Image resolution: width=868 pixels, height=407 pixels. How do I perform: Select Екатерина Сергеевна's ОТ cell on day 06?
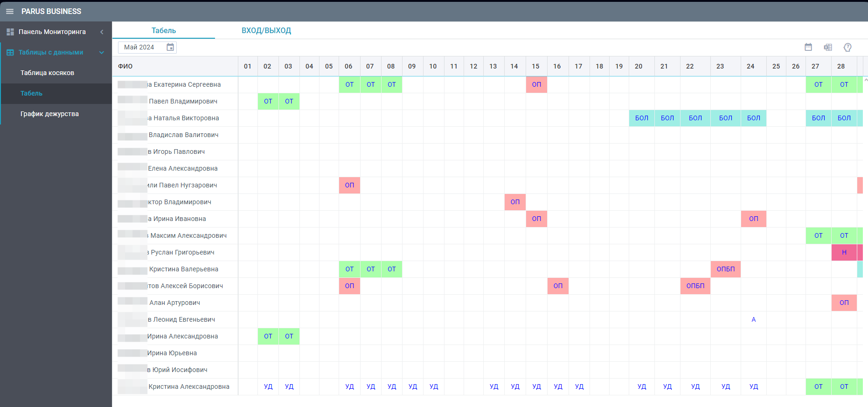coord(349,84)
